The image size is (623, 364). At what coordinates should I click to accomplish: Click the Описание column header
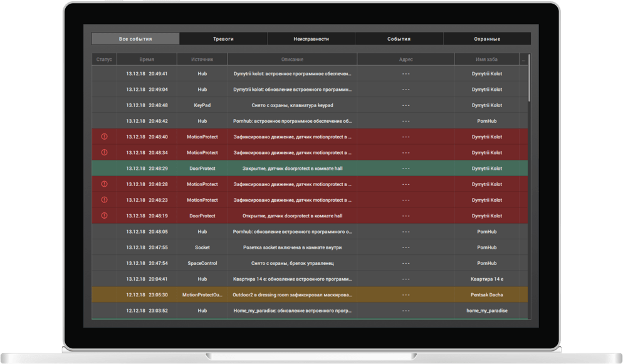tap(292, 60)
